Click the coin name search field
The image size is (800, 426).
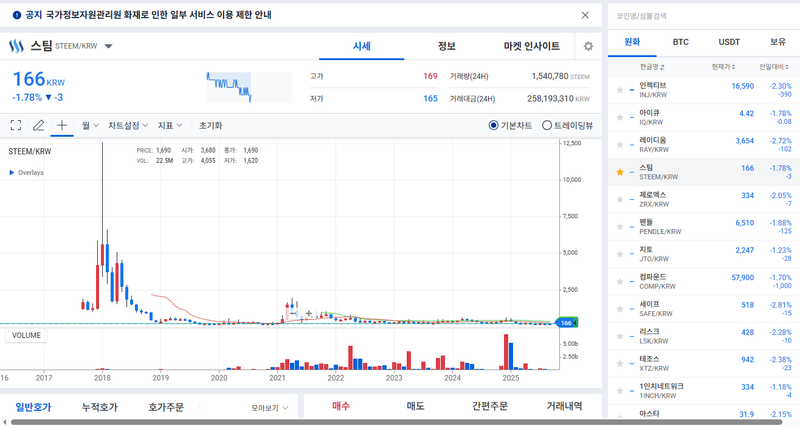[700, 16]
